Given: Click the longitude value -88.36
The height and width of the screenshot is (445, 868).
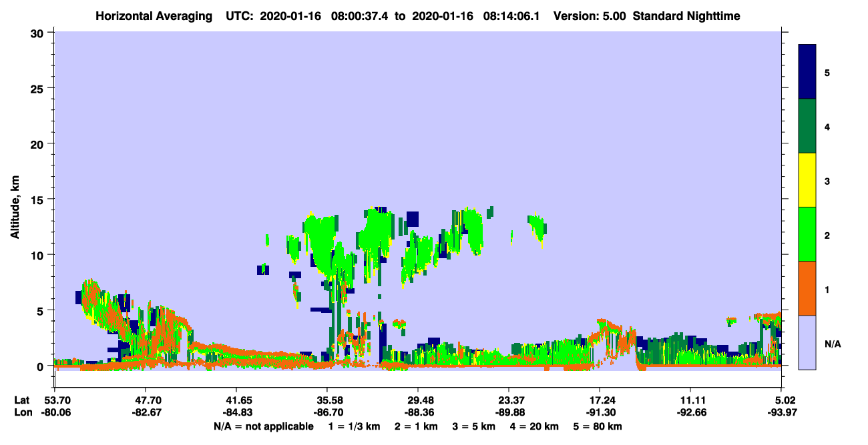Looking at the screenshot, I should pos(418,412).
